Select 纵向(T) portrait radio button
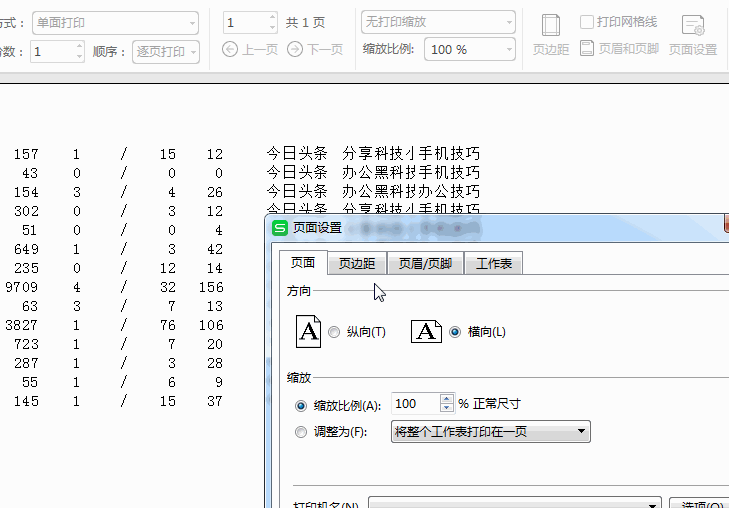This screenshot has width=729, height=508. 334,332
